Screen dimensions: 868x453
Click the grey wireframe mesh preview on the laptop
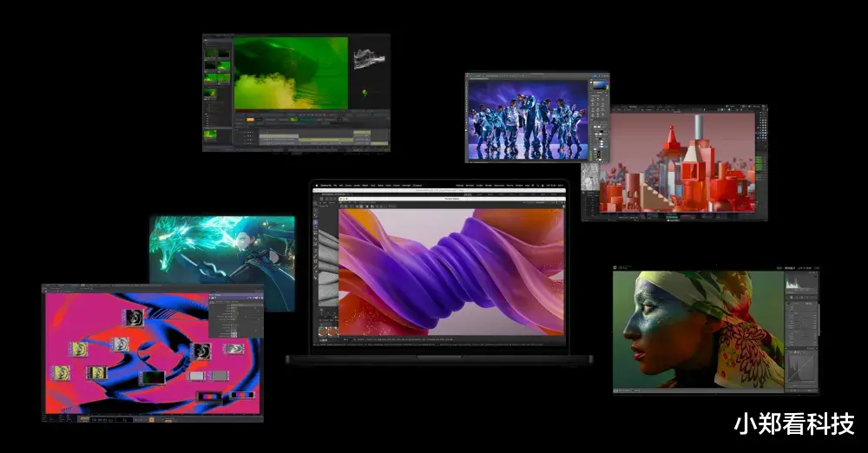pos(328,267)
